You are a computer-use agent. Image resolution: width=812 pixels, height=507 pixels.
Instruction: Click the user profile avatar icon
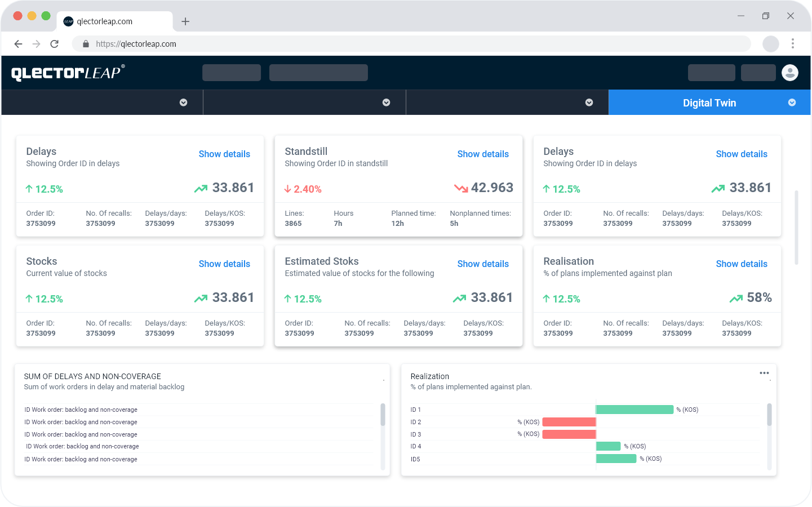point(790,73)
